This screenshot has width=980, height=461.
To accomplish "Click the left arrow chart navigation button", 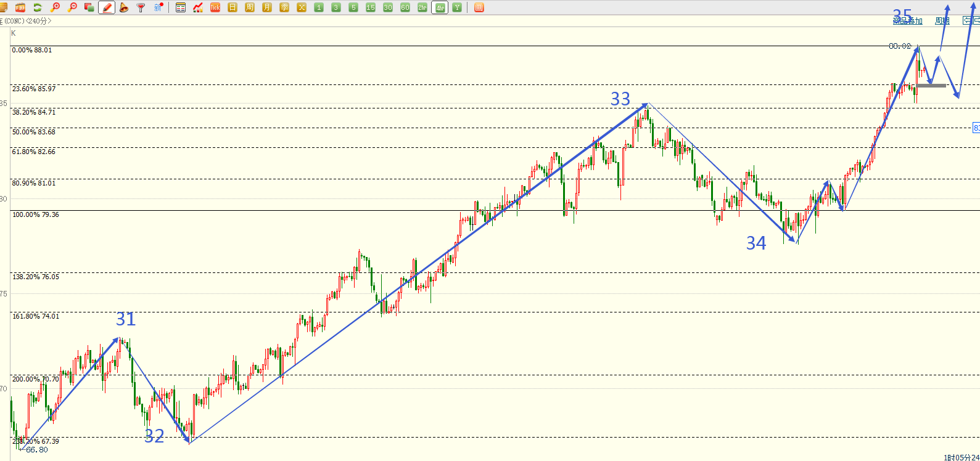I will (x=967, y=20).
